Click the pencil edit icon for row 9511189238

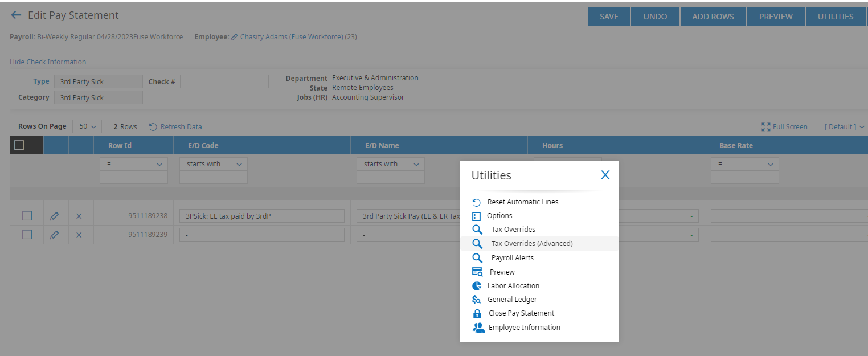pyautogui.click(x=54, y=216)
